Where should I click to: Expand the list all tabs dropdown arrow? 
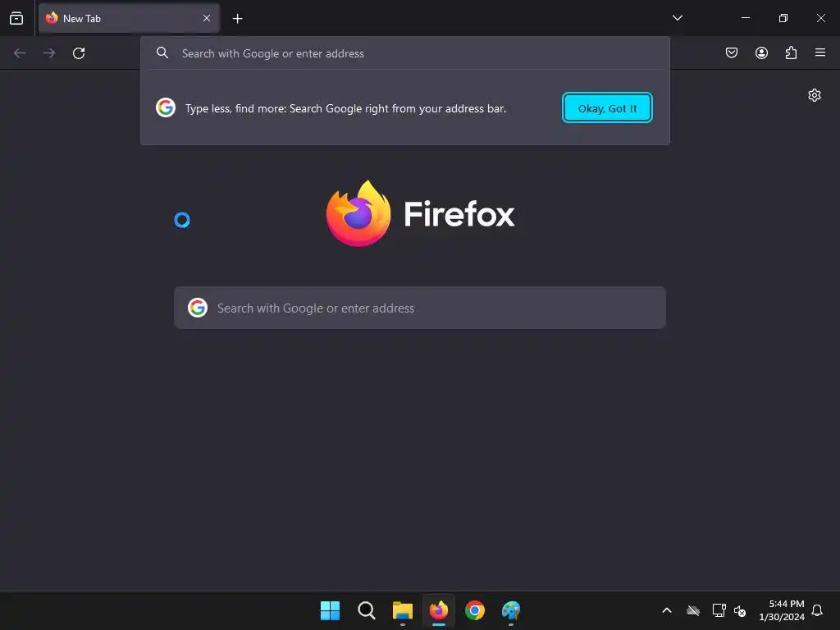(677, 18)
